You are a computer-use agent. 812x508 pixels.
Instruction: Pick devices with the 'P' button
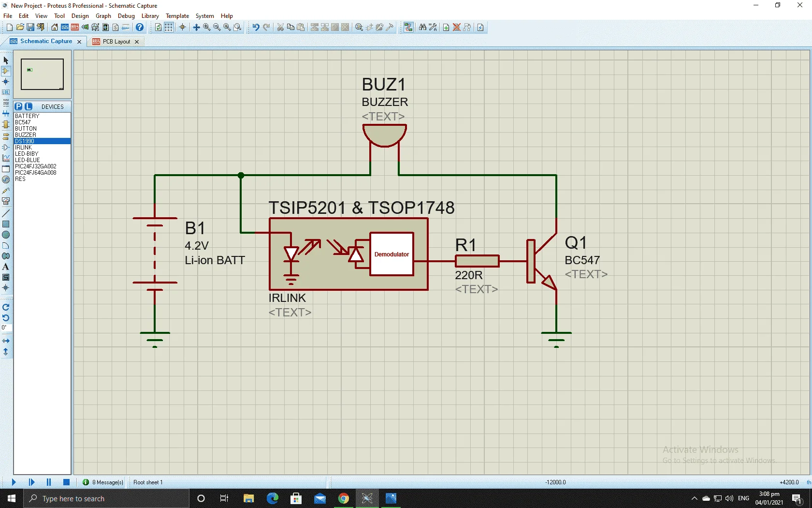19,106
